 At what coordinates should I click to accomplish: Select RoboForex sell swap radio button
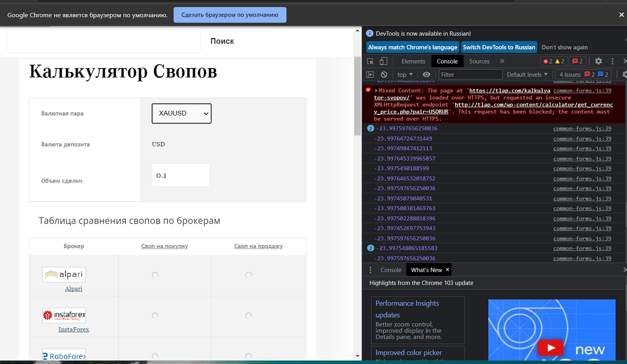click(248, 356)
